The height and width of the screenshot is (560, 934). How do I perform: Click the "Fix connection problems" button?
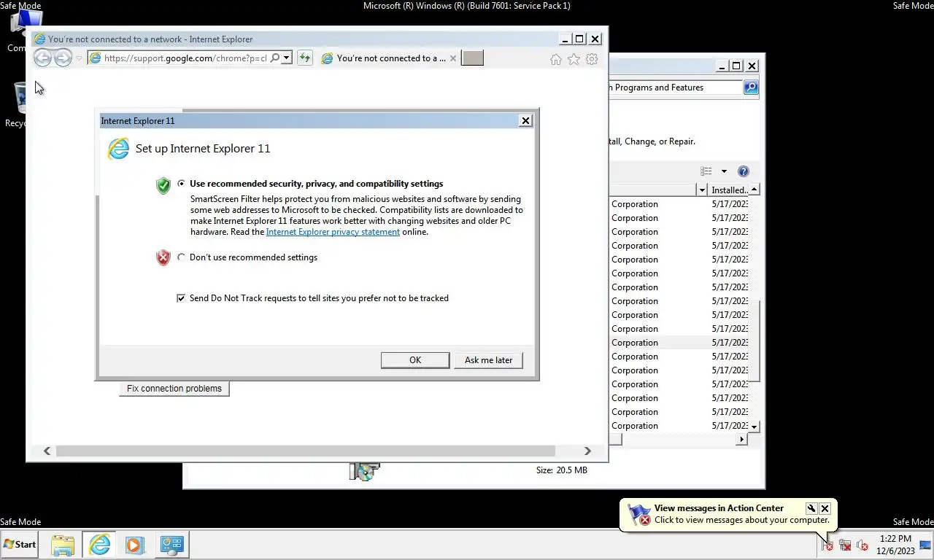(x=174, y=389)
